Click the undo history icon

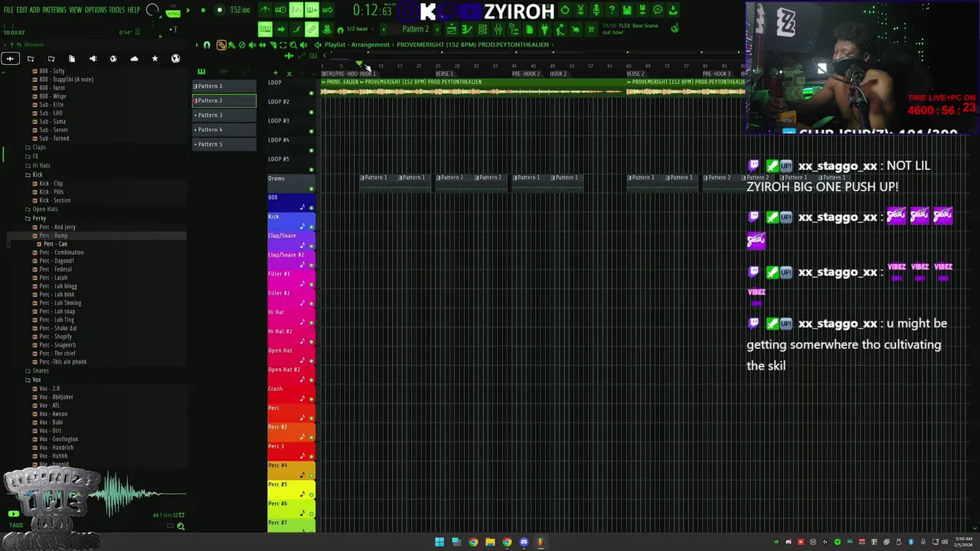[x=564, y=10]
